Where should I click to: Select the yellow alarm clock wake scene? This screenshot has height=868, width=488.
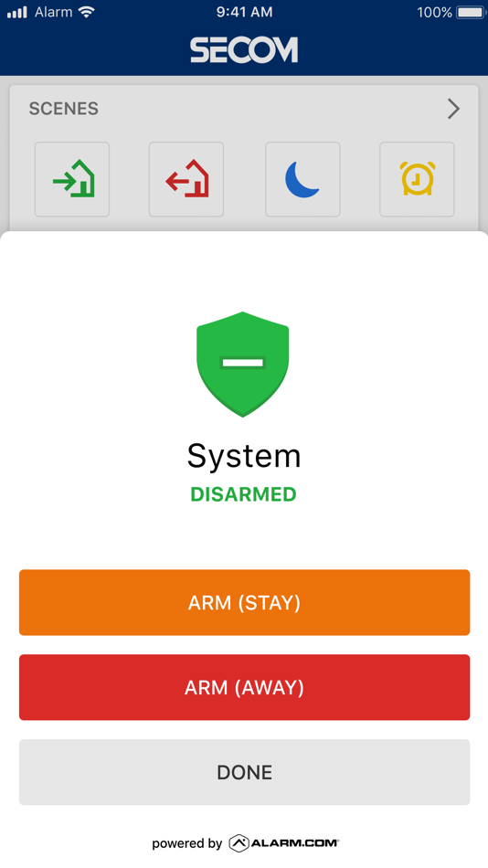click(x=417, y=179)
